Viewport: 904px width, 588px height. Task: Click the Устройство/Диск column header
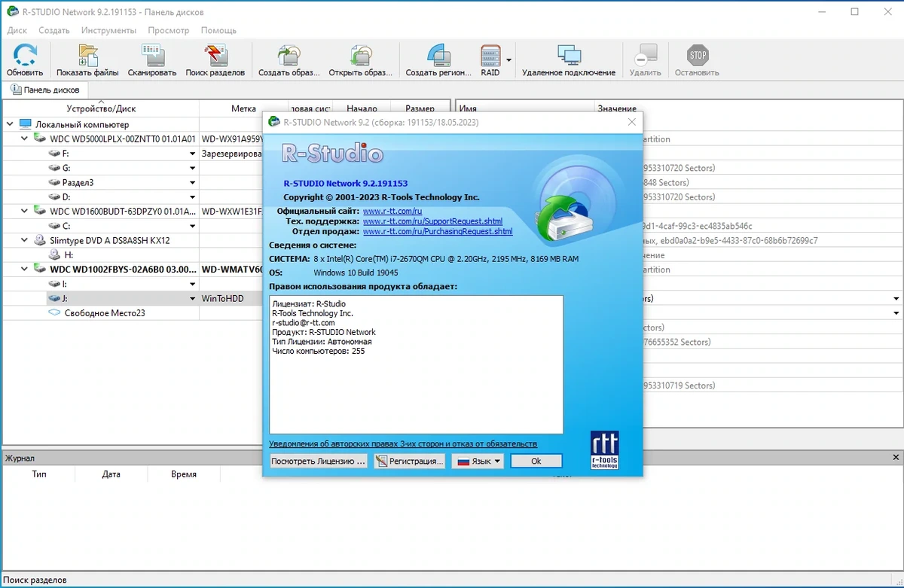coord(101,108)
